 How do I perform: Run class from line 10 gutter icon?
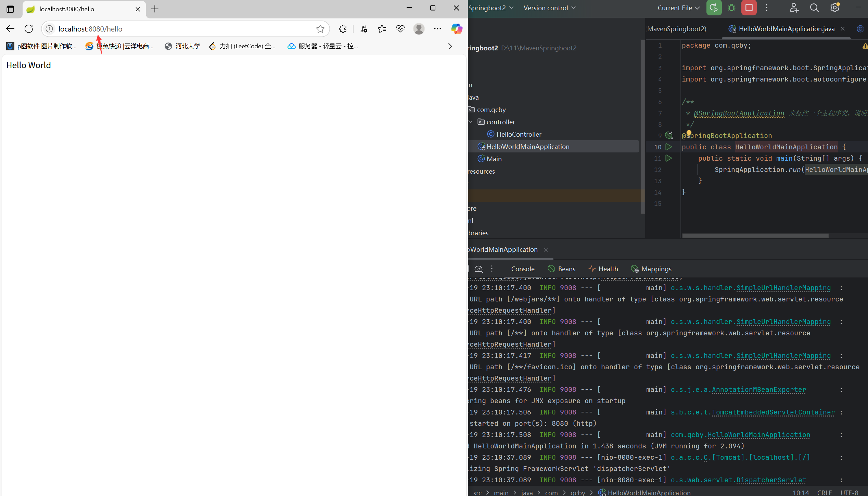668,147
